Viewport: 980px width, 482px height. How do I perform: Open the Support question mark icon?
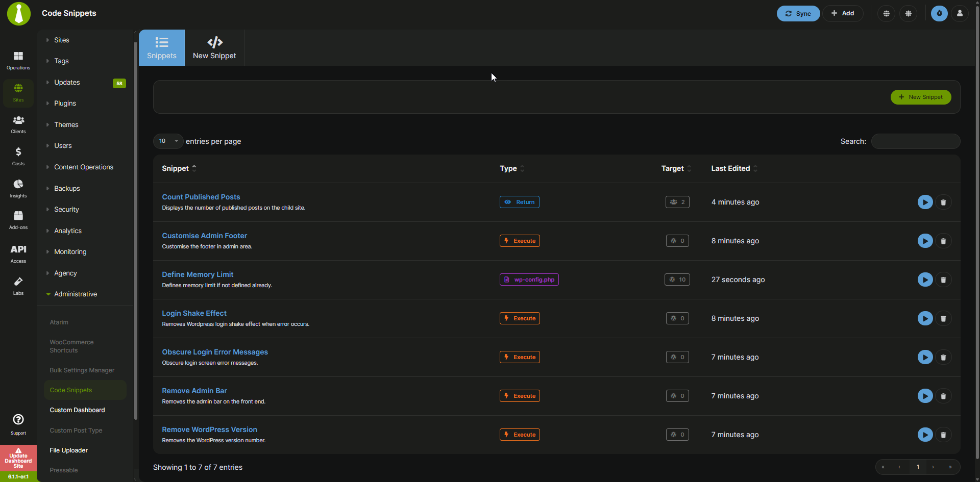(18, 424)
